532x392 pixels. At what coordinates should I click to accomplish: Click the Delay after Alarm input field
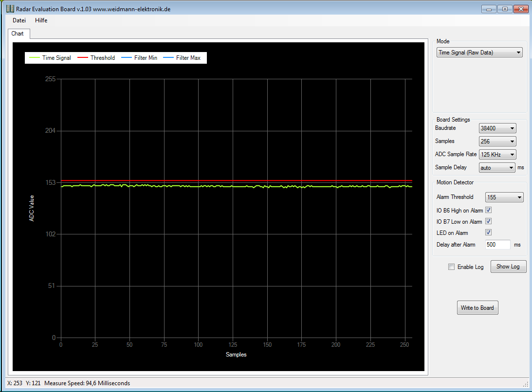click(x=497, y=245)
